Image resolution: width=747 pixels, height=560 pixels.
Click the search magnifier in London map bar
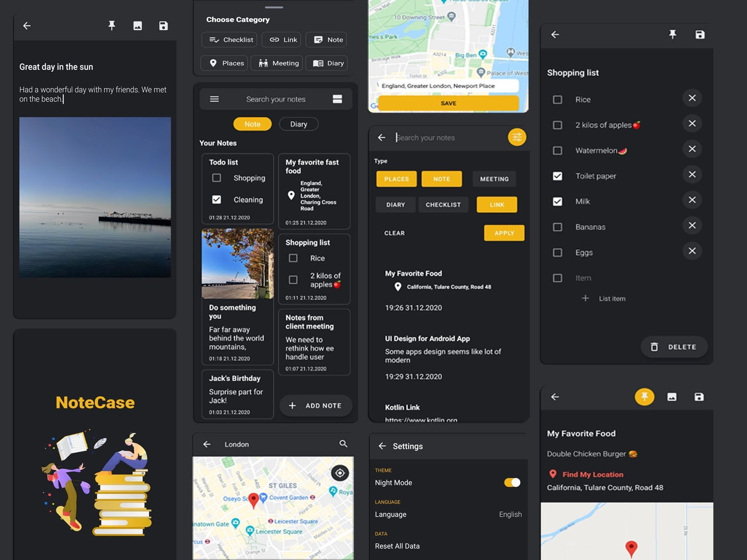tap(343, 444)
